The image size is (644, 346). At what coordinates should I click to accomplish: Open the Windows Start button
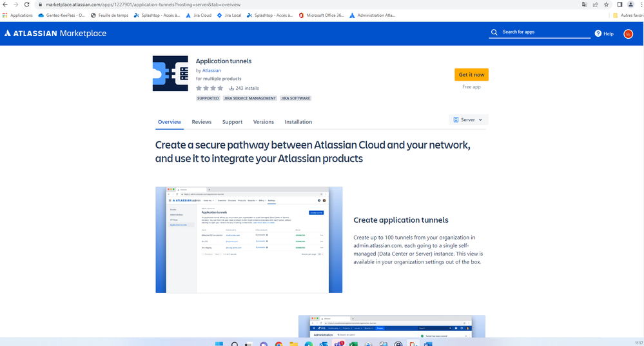pos(219,343)
